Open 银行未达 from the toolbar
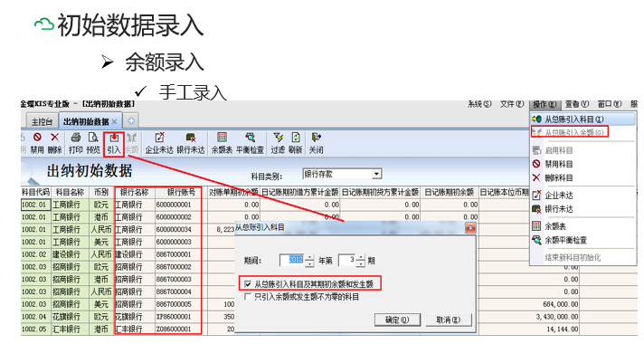Image resolution: width=644 pixels, height=344 pixels. [x=191, y=143]
